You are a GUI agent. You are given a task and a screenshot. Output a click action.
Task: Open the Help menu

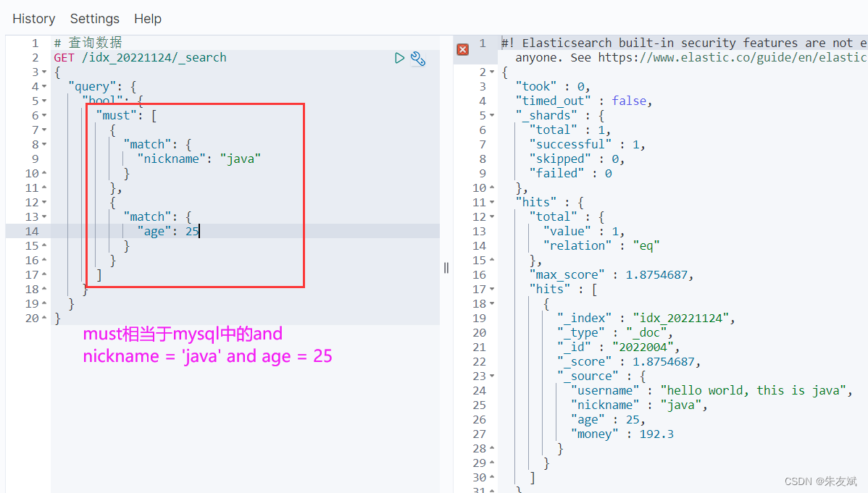(147, 18)
